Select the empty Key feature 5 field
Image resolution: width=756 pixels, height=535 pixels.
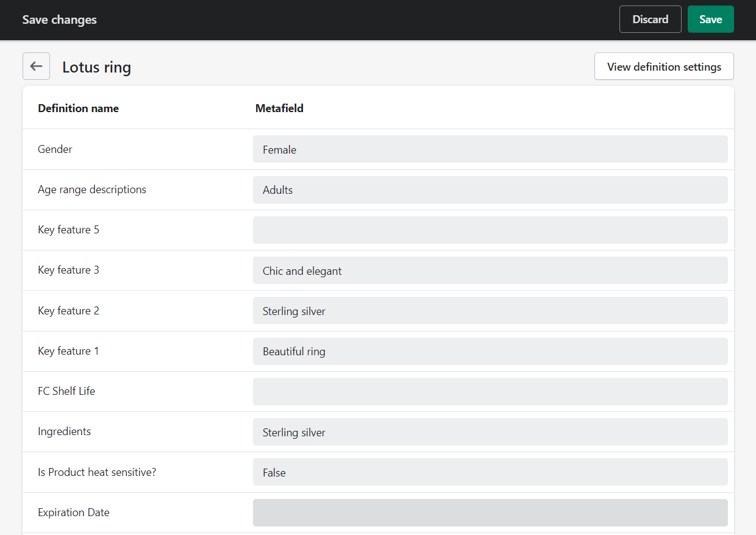[490, 230]
